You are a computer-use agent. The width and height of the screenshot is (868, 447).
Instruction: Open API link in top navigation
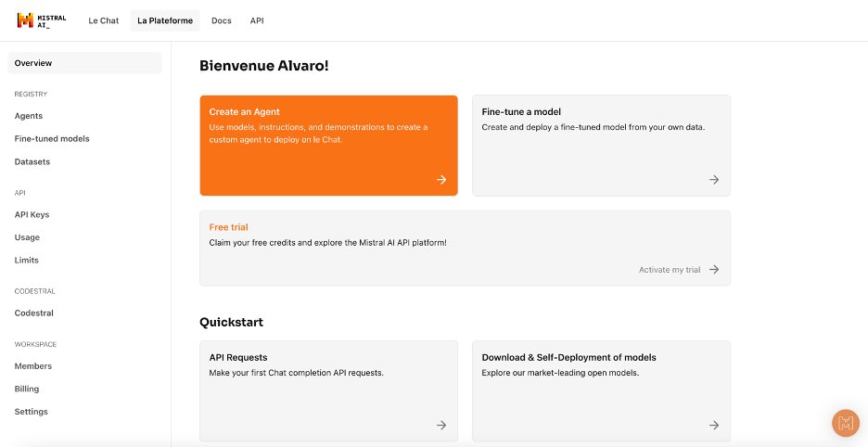(x=257, y=20)
